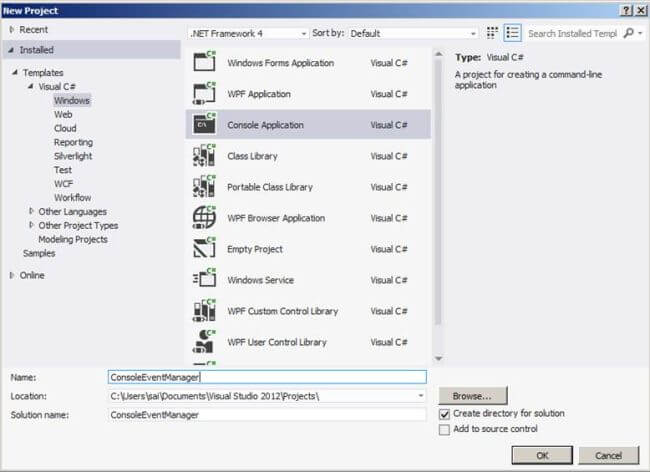Viewport: 650px width, 472px height.
Task: Enable Add to source control
Action: (x=444, y=429)
